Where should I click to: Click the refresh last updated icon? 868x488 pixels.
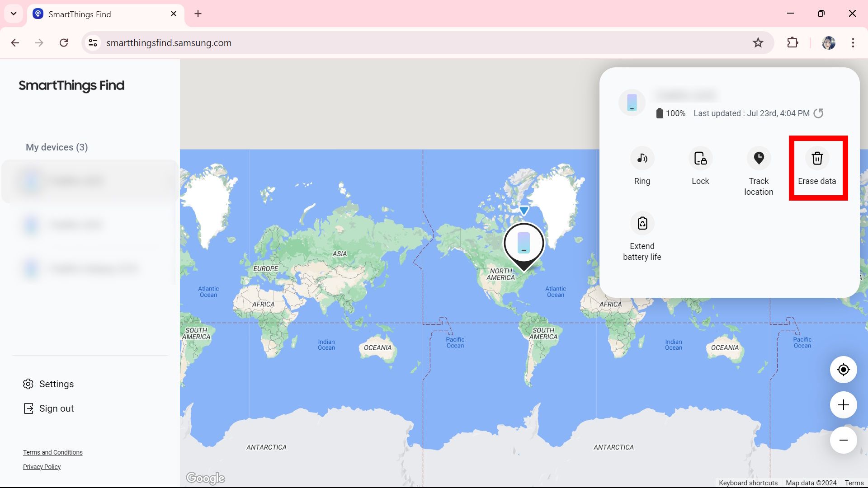click(819, 113)
